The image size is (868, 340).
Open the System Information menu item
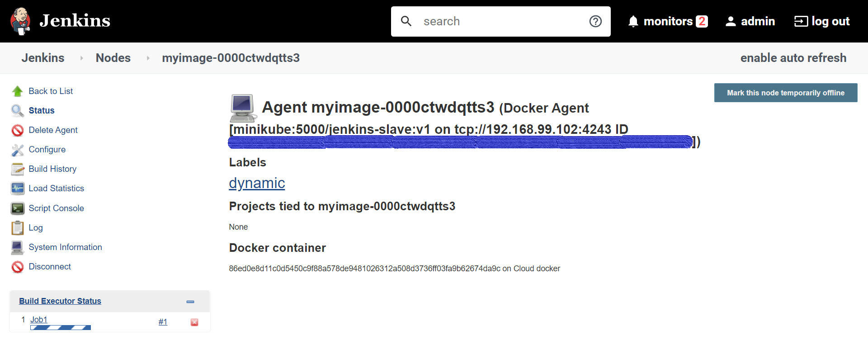tap(65, 247)
